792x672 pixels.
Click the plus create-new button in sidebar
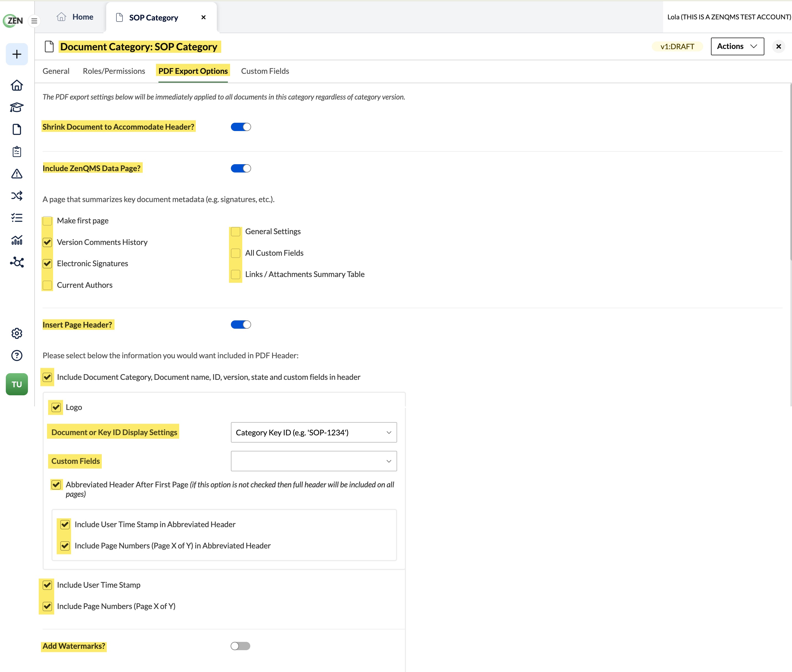click(17, 54)
